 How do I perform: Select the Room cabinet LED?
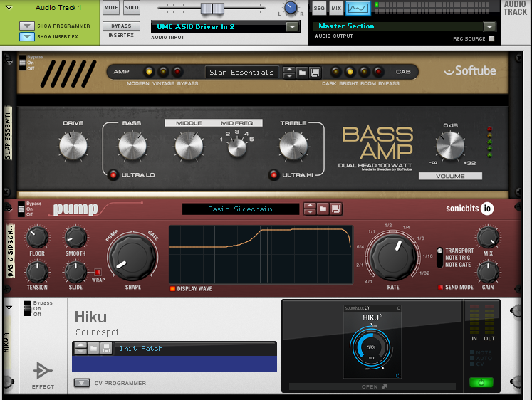click(x=364, y=71)
